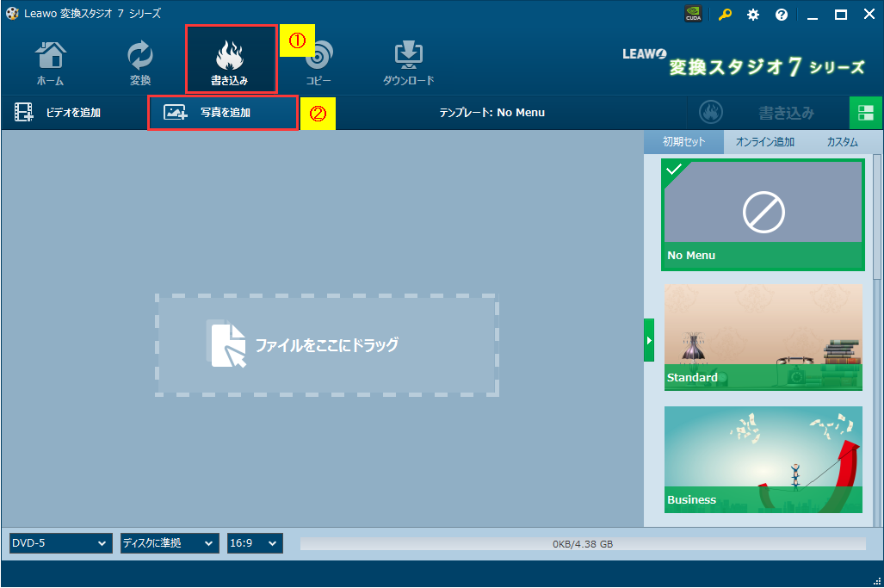Click the disc capacity progress bar
884x588 pixels.
point(583,544)
